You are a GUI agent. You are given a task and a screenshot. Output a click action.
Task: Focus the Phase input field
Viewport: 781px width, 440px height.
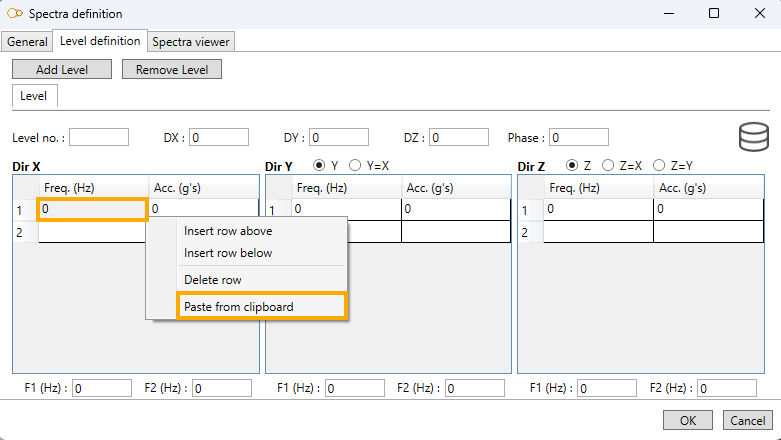(578, 137)
